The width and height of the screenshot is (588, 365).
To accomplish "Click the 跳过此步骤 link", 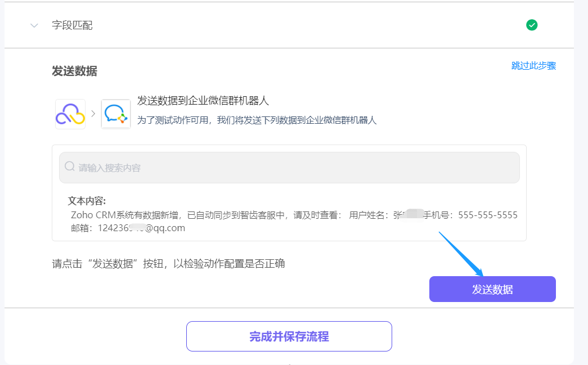I will 533,66.
